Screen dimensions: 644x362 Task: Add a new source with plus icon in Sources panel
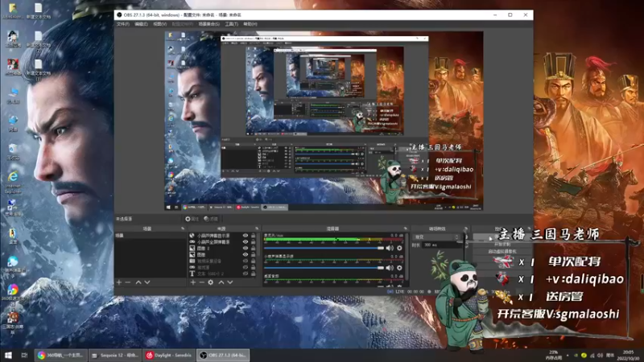click(x=193, y=282)
